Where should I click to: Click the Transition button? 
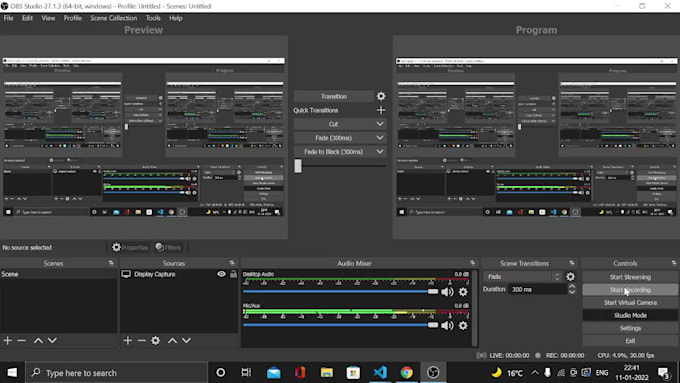pyautogui.click(x=333, y=96)
